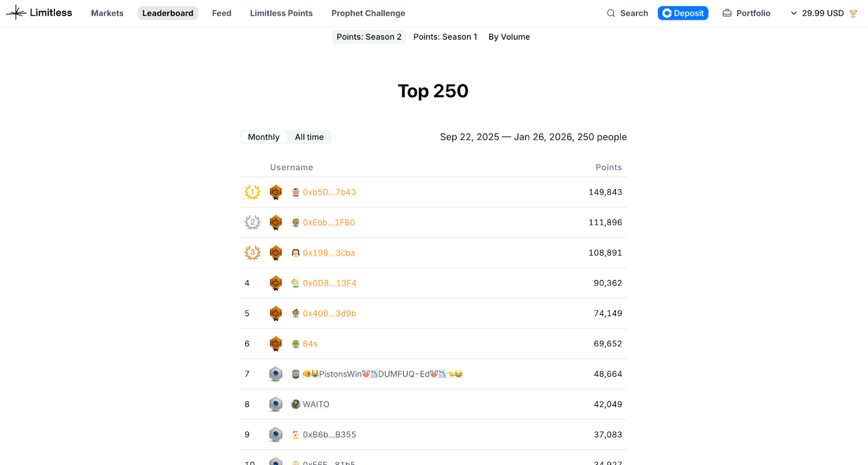Open the Markets tab
The image size is (868, 465).
click(x=107, y=13)
